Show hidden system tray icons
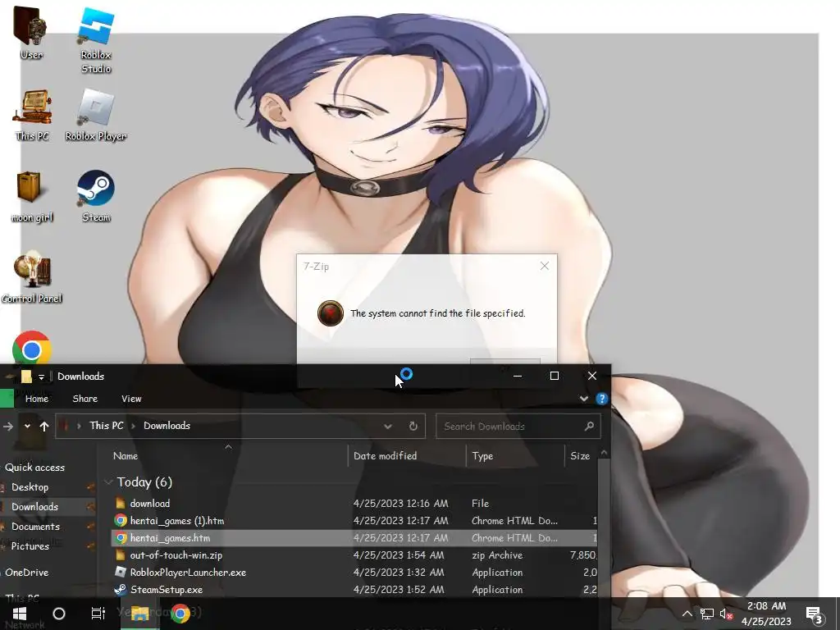840x630 pixels. click(x=687, y=614)
